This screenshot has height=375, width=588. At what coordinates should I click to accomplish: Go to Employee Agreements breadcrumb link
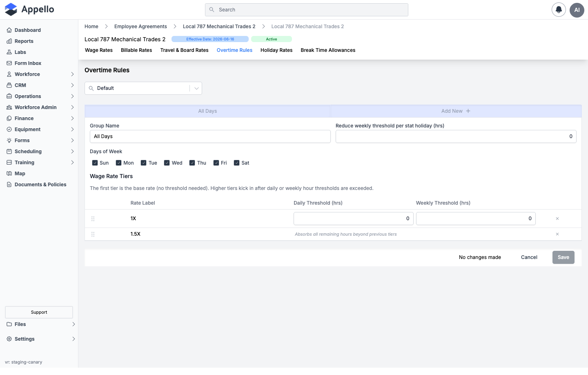140,27
